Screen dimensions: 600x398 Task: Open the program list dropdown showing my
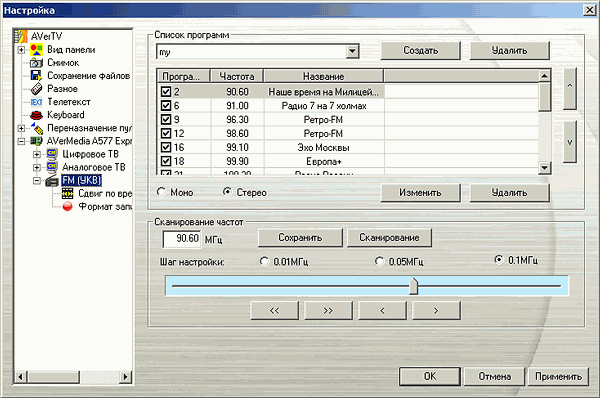[352, 51]
